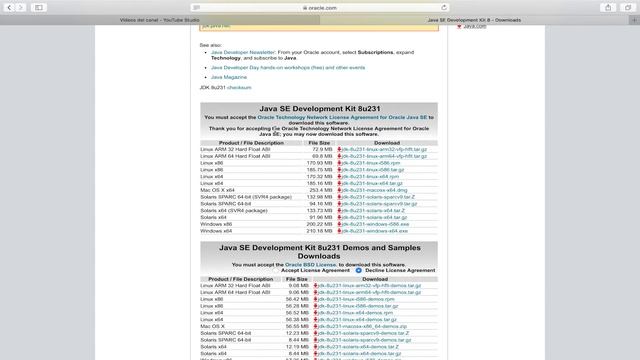Click red download arrow for jdk-8u231-linux-x64.tar.gz
Screen dimensions: 640x360
coord(339,183)
